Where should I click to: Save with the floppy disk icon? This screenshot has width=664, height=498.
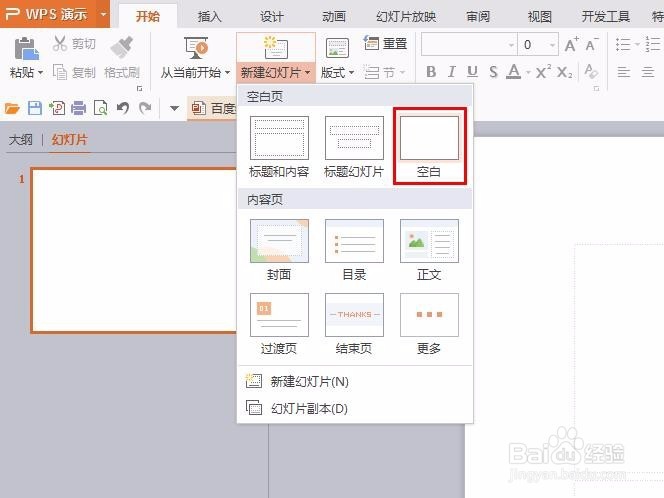[35, 108]
